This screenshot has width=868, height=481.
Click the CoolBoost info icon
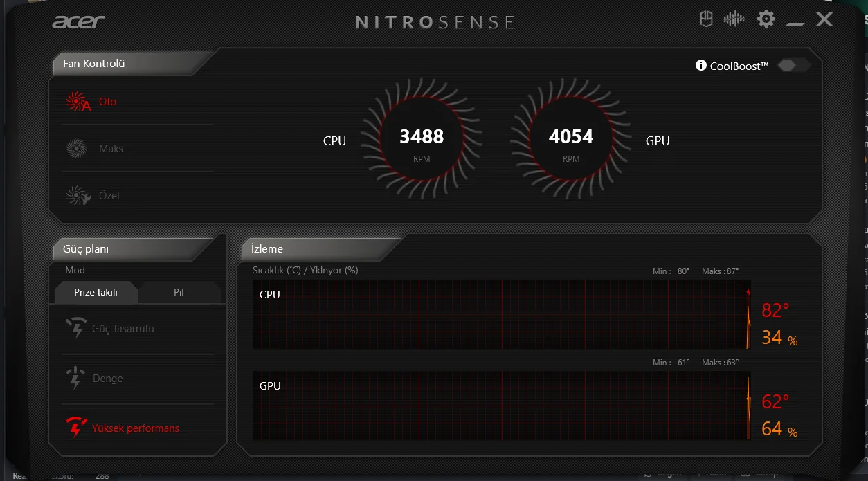701,66
